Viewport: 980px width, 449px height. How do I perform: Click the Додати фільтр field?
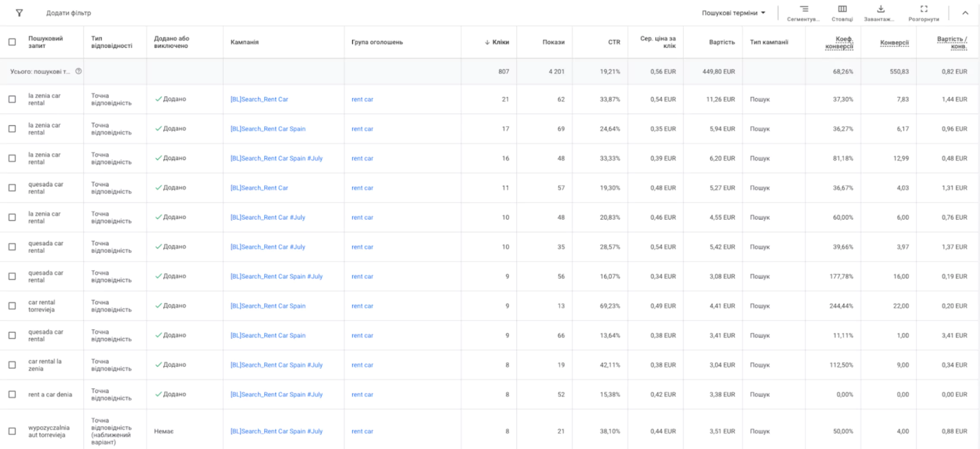pos(69,13)
